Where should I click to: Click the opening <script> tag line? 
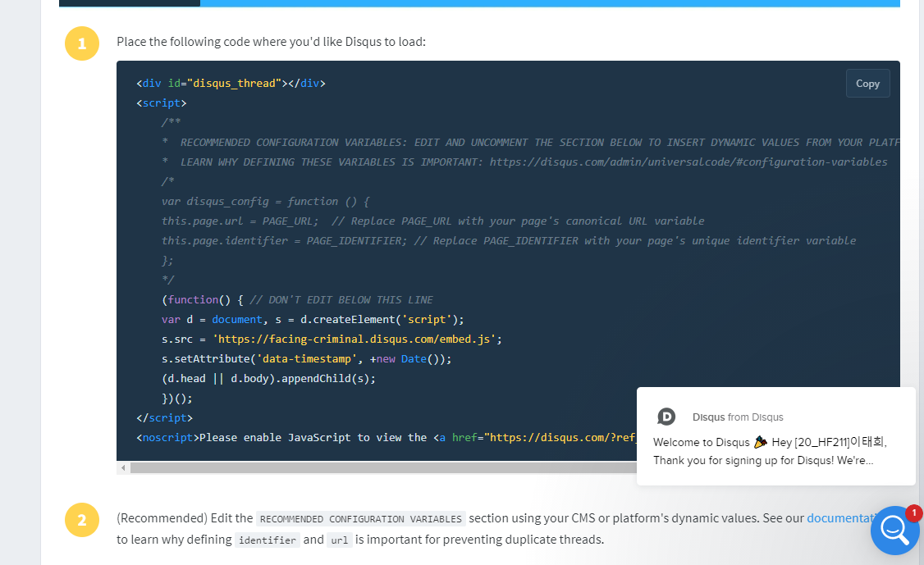[162, 103]
